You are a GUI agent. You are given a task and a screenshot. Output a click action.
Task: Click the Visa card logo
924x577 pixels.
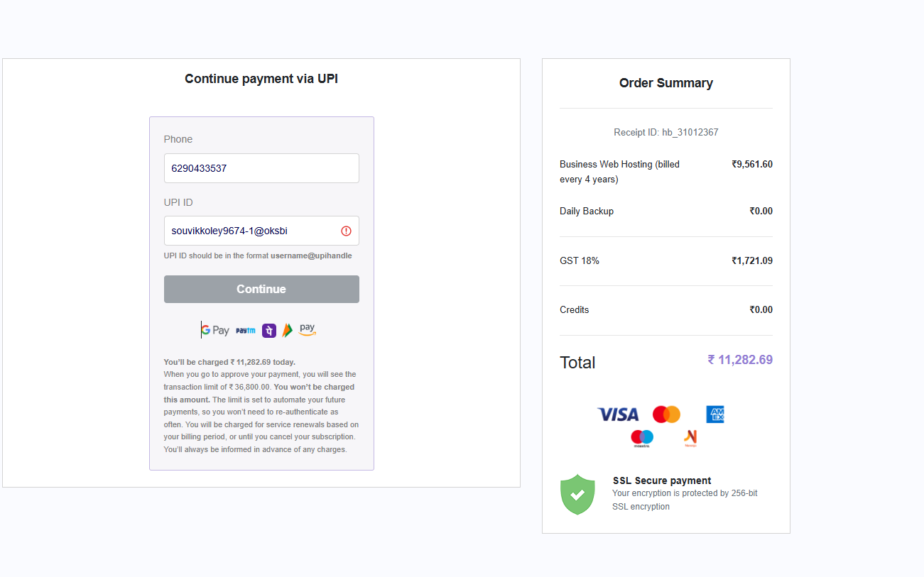(618, 414)
